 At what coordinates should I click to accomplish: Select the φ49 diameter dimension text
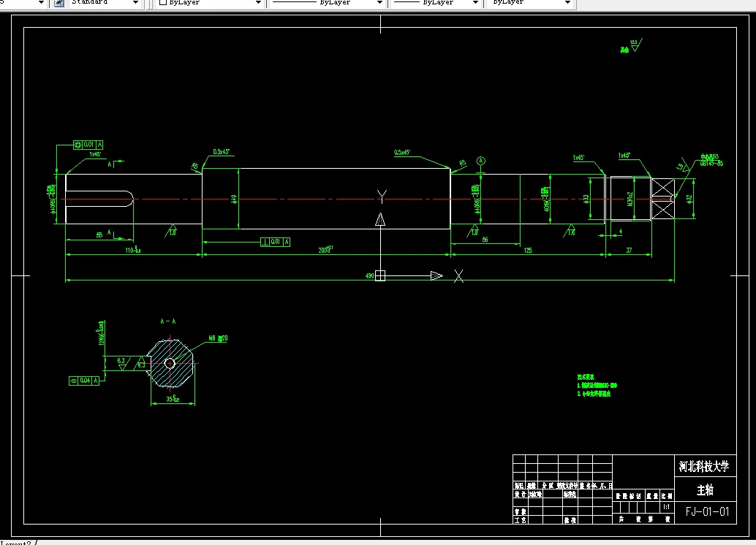[x=234, y=199]
